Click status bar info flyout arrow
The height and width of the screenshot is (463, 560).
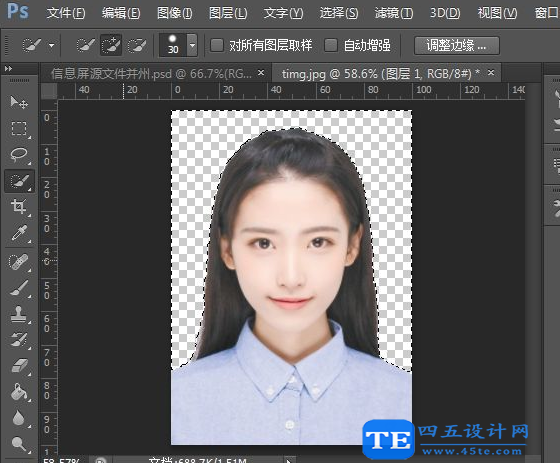(289, 460)
